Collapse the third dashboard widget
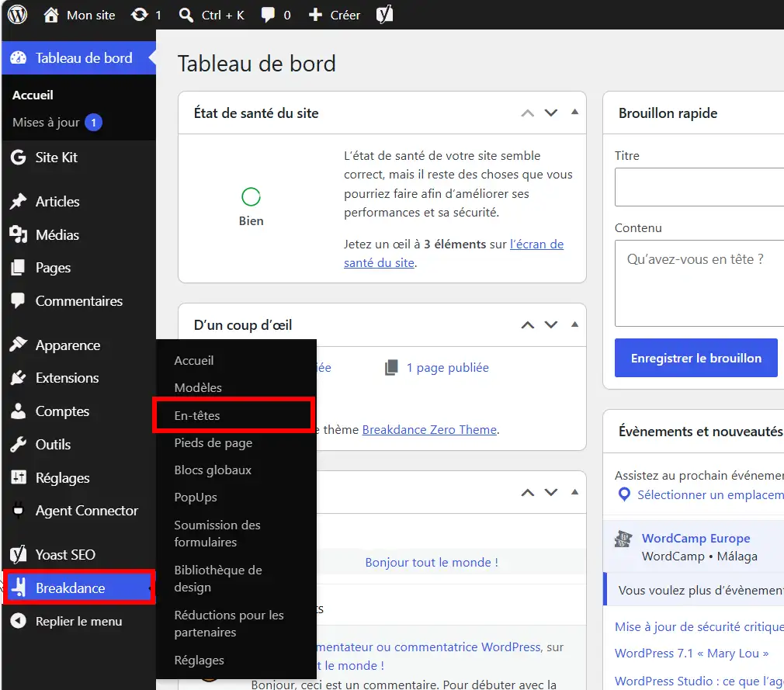The height and width of the screenshot is (690, 784). point(575,491)
